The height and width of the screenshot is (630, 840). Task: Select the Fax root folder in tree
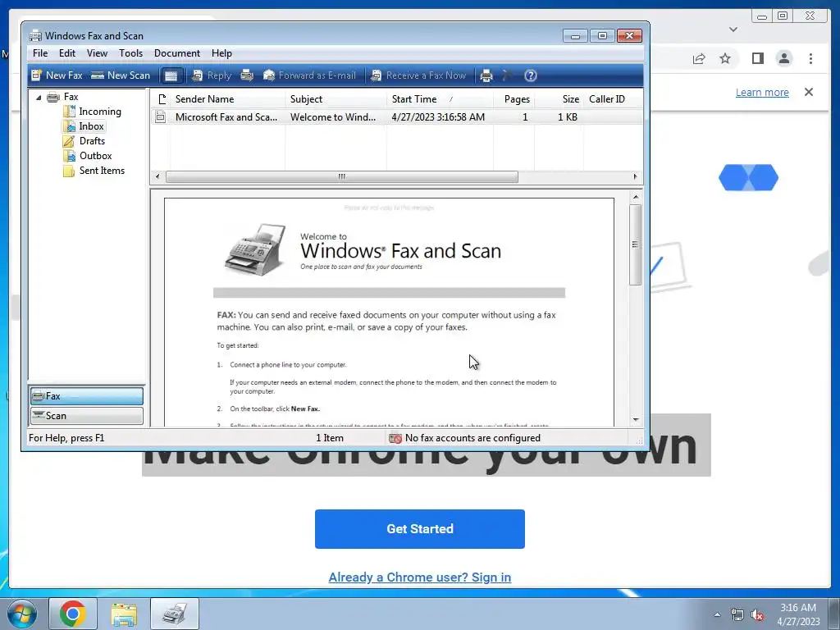71,97
